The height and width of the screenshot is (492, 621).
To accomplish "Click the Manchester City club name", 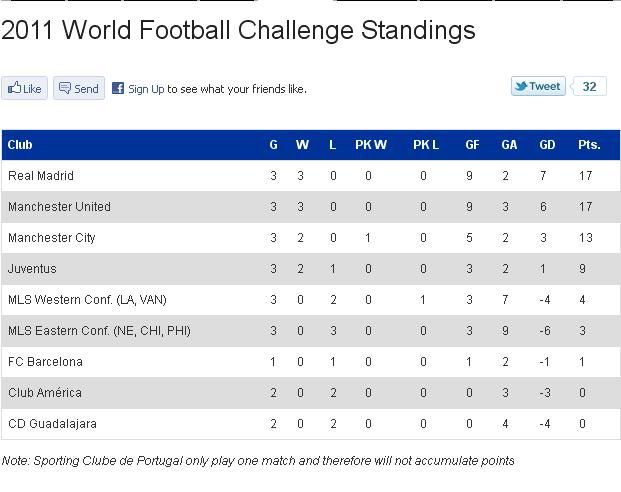I will pyautogui.click(x=52, y=238).
